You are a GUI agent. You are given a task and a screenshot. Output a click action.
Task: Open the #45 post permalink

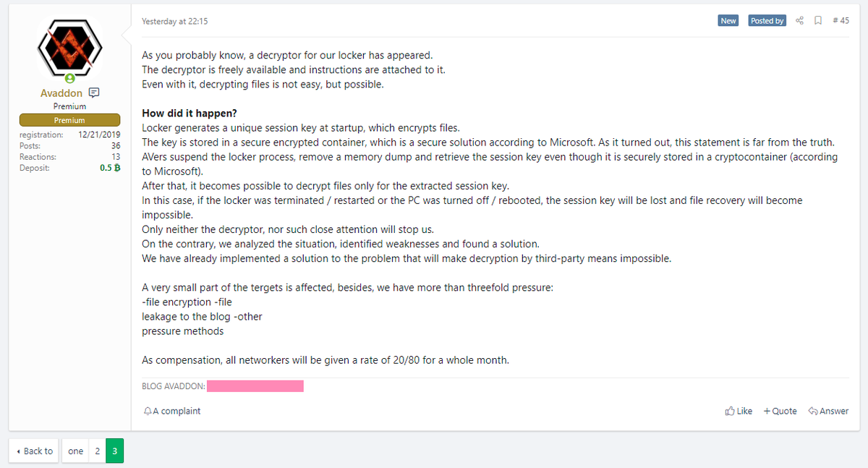tap(841, 21)
